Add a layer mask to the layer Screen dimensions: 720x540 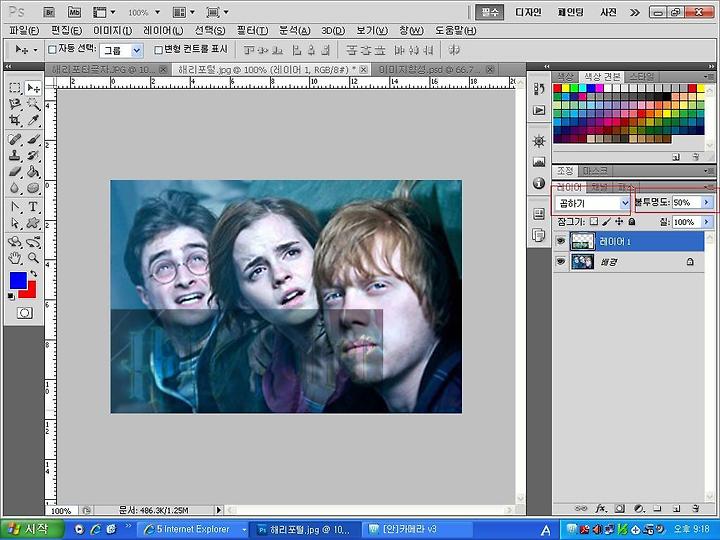pos(620,508)
